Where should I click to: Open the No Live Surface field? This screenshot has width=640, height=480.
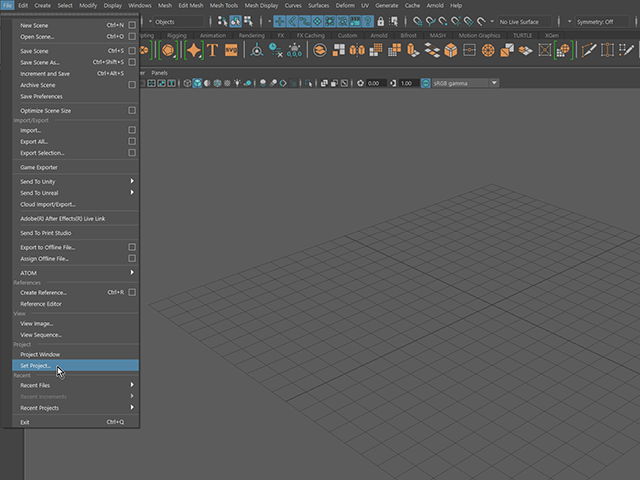click(x=524, y=22)
